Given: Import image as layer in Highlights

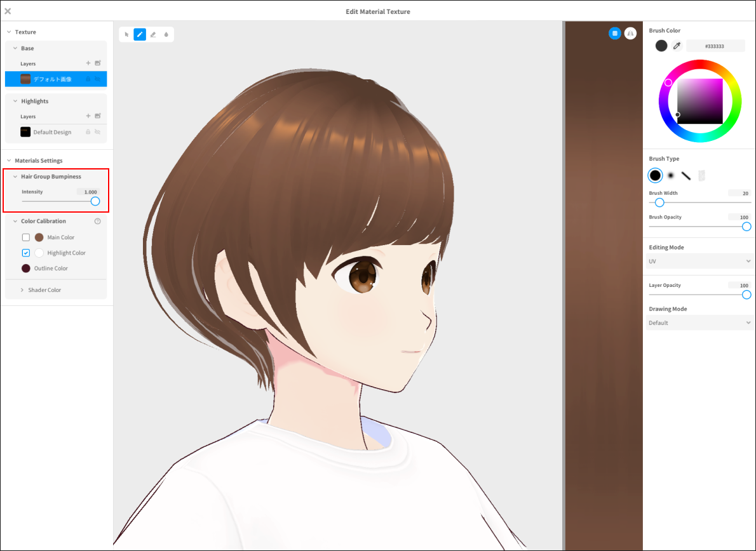Looking at the screenshot, I should (98, 116).
